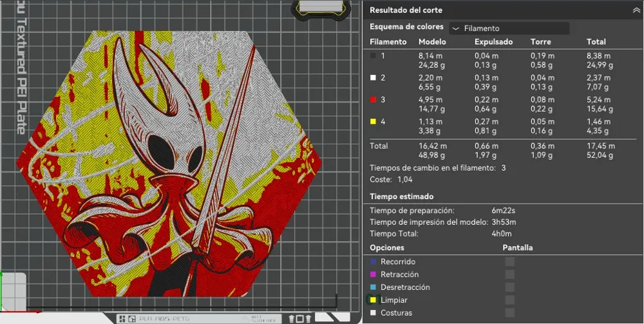Click the total model length 16,42 m
Screen dimensions: 644x324
click(x=433, y=146)
